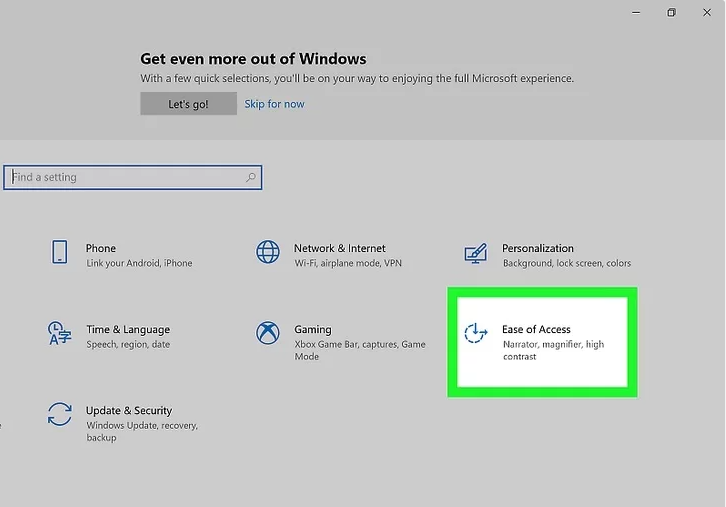Screen dimensions: 726x507
Task: Open the Time & Language icon
Action: 59,333
